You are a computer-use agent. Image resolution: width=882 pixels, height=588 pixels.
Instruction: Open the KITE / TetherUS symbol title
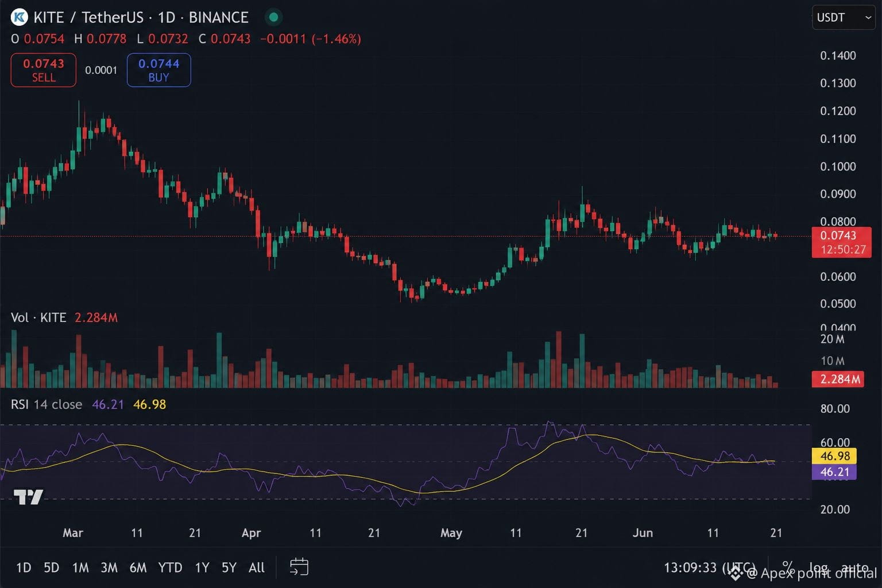pyautogui.click(x=141, y=17)
